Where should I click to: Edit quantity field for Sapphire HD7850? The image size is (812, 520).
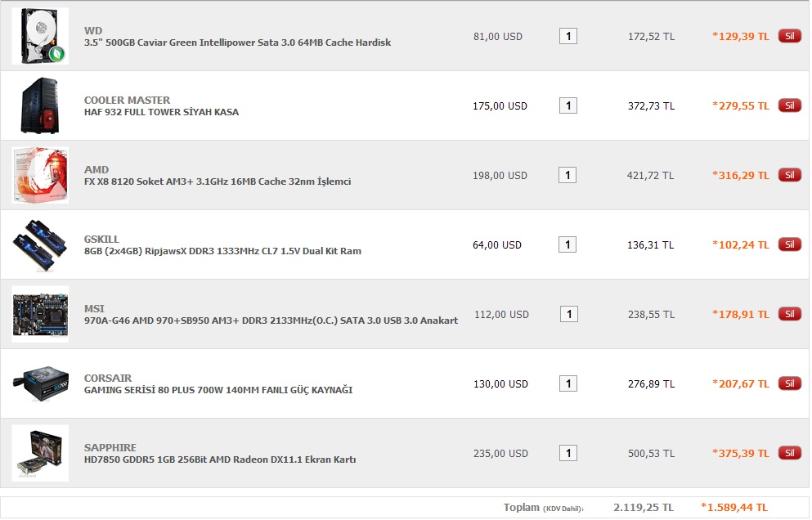(568, 453)
